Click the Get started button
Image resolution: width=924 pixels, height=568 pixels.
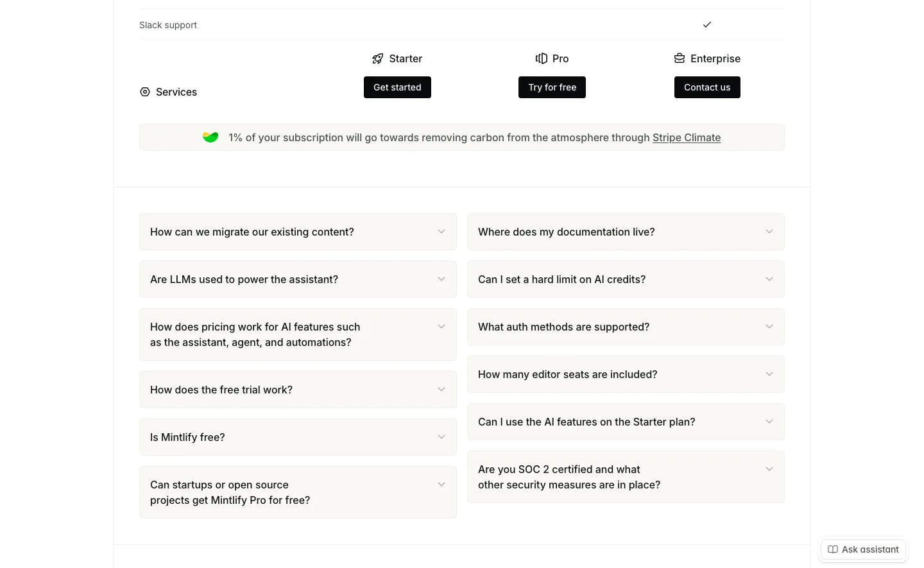tap(397, 87)
